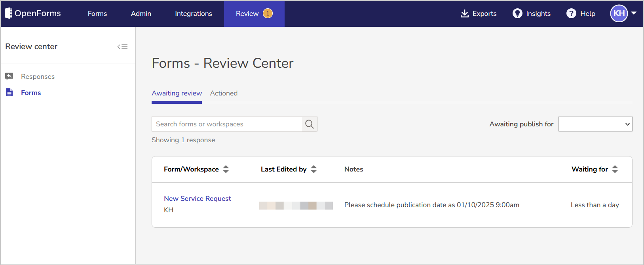Collapse the Review center sidebar
The image size is (644, 265).
(x=122, y=47)
